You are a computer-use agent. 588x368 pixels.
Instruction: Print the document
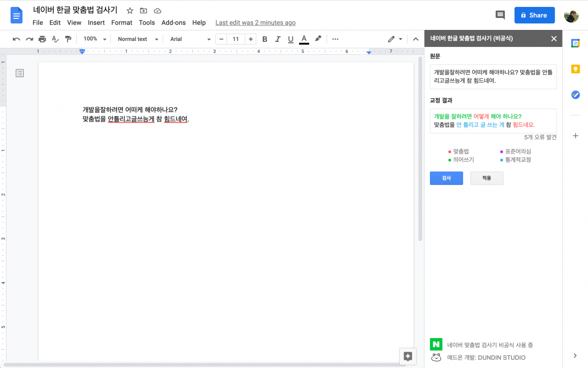[x=42, y=39]
